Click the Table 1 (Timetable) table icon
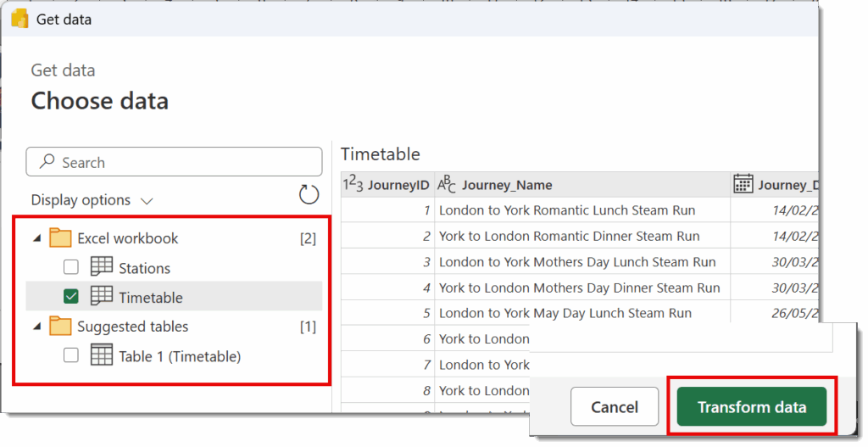 tap(102, 355)
